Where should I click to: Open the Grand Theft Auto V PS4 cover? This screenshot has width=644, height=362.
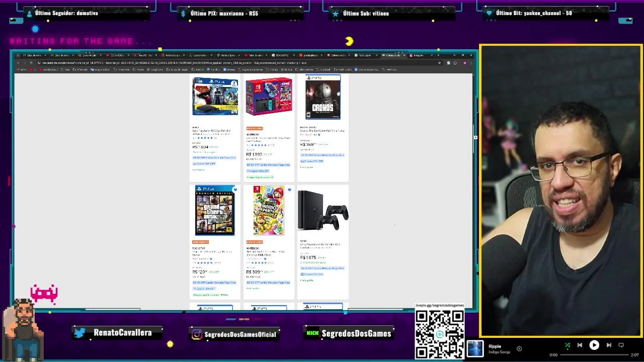[215, 210]
